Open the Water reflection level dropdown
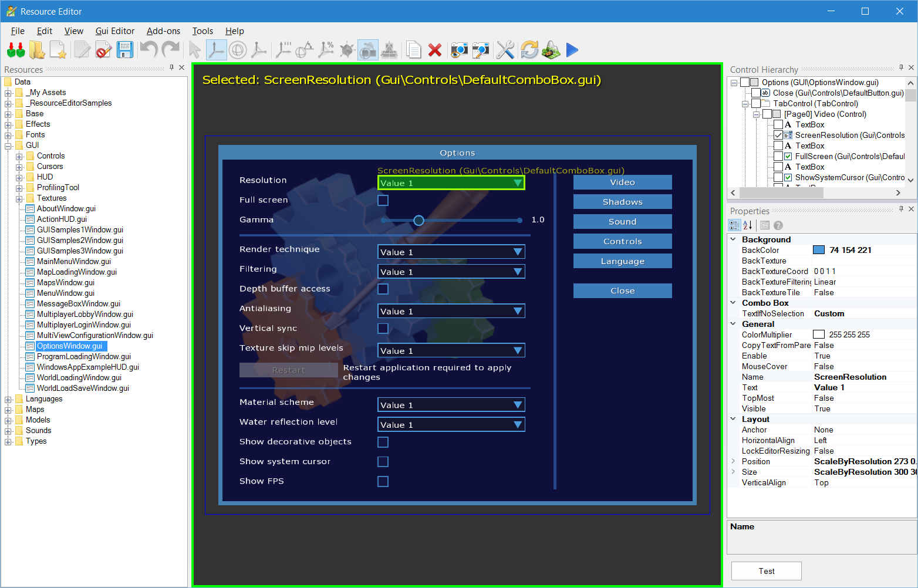This screenshot has width=918, height=588. tap(451, 425)
